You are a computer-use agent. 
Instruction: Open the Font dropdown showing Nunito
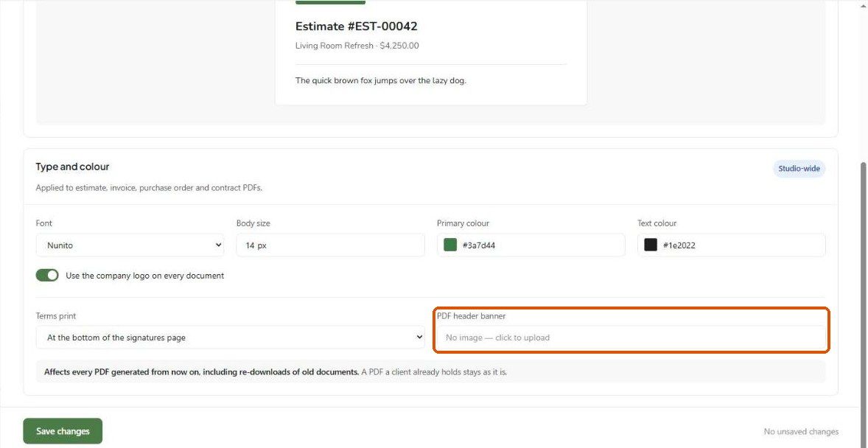[x=130, y=245]
